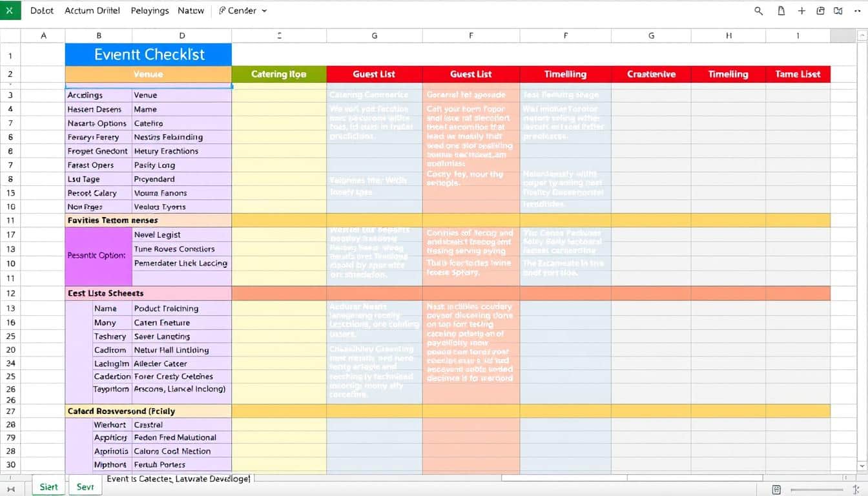
Task: Open the more options dots icon
Action: pyautogui.click(x=858, y=11)
